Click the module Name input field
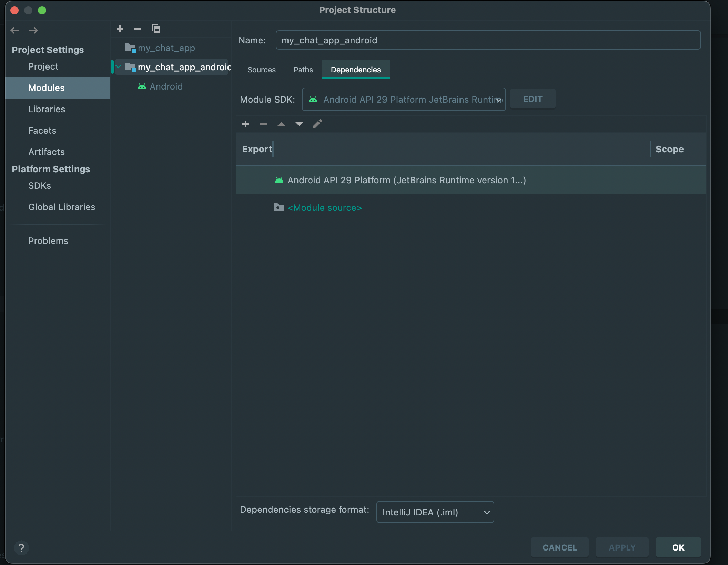728x565 pixels. click(x=488, y=40)
